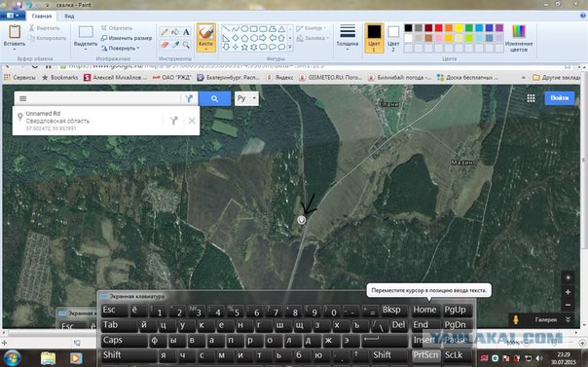The width and height of the screenshot is (588, 367).
Task: Open File Explorer from taskbar
Action: pyautogui.click(x=48, y=358)
